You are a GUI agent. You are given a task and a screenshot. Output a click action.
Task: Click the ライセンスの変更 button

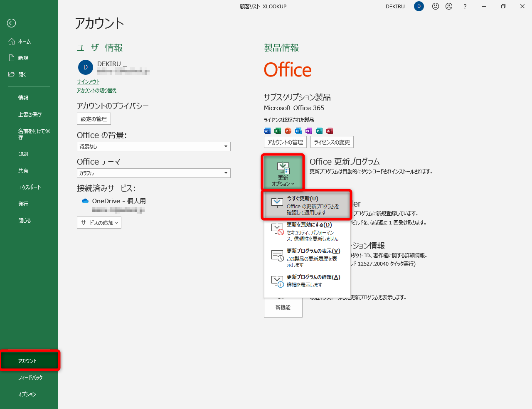tap(332, 142)
